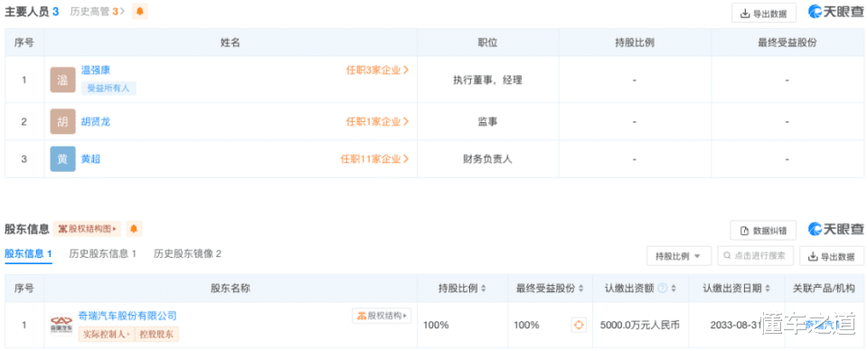This screenshot has width=868, height=351.
Task: Click the orange bell icon beside 历史高管
Action: pos(139,12)
